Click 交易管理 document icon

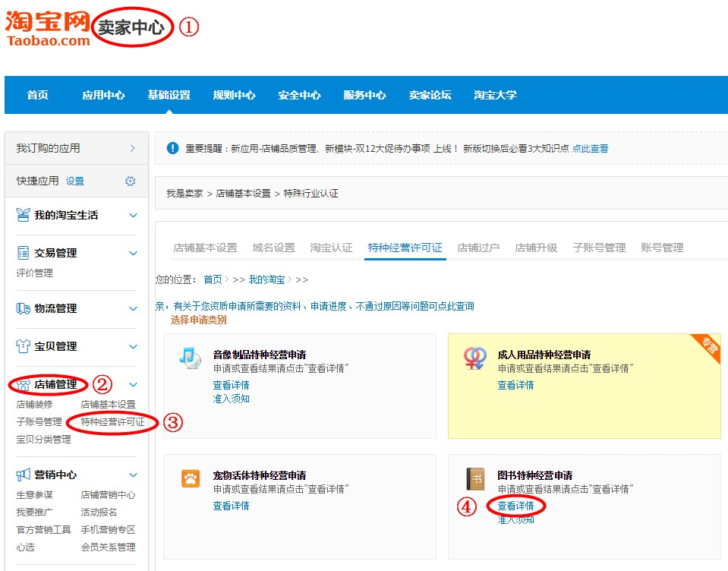(x=23, y=253)
